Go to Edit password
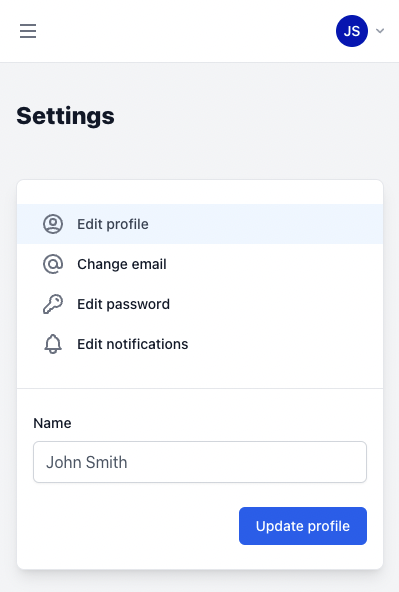The image size is (399, 592). click(200, 304)
